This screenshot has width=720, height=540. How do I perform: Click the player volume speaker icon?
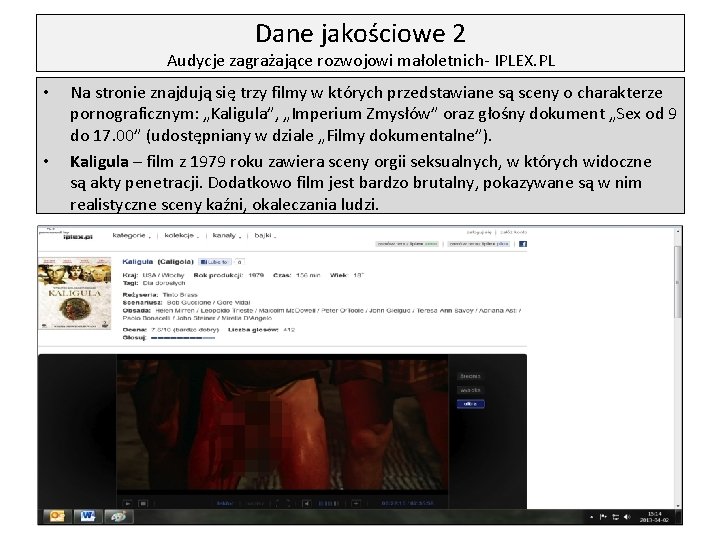pyautogui.click(x=307, y=503)
